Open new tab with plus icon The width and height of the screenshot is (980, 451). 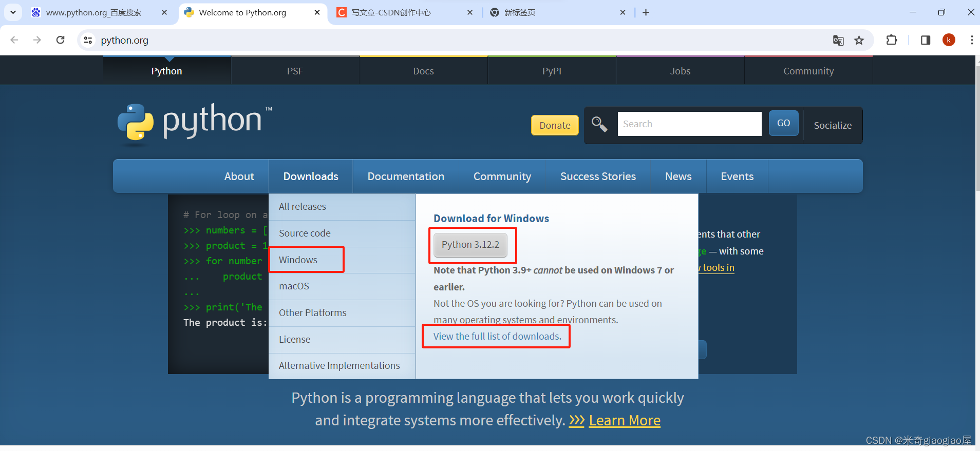pos(646,12)
